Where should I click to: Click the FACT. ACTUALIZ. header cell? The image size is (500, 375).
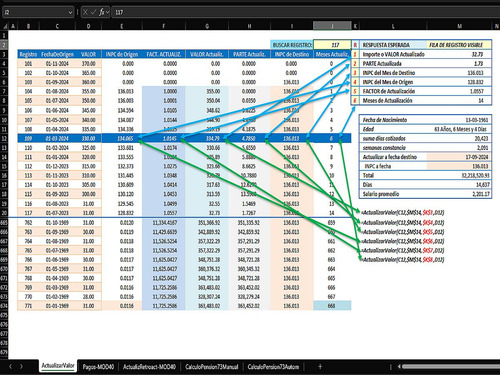pos(164,54)
